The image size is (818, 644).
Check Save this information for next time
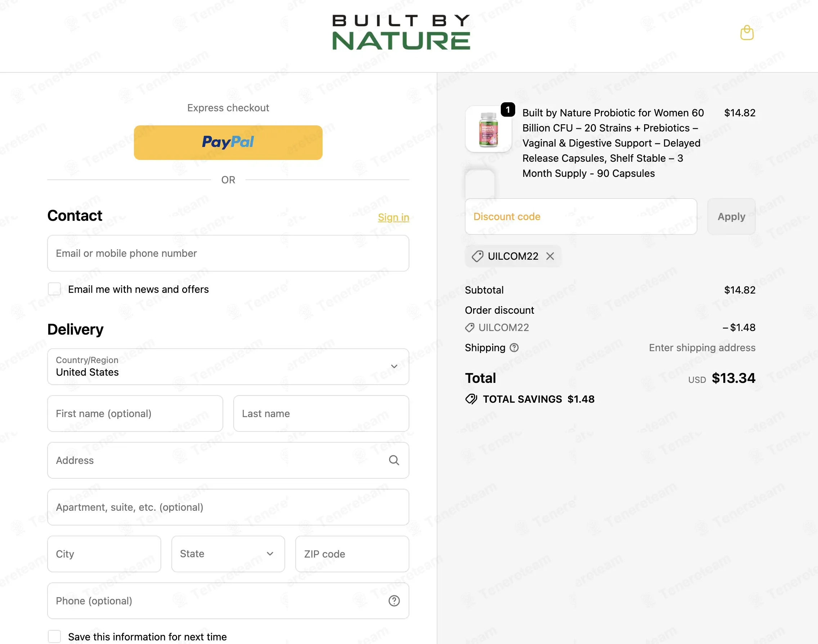click(54, 636)
